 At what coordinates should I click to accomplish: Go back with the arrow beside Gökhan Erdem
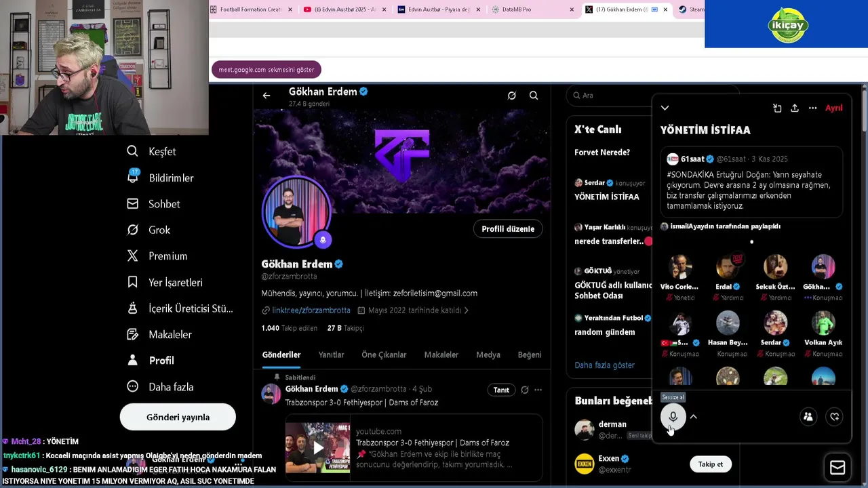pyautogui.click(x=267, y=96)
